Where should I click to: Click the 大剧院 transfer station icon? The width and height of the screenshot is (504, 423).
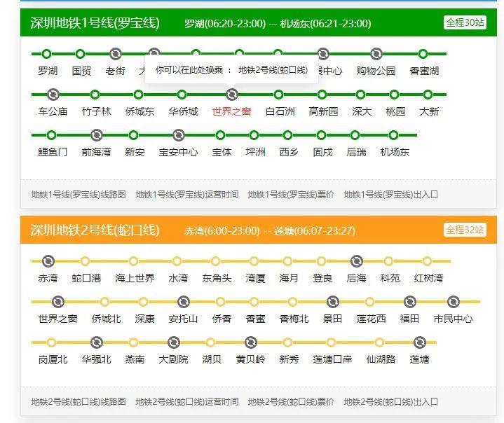(174, 342)
